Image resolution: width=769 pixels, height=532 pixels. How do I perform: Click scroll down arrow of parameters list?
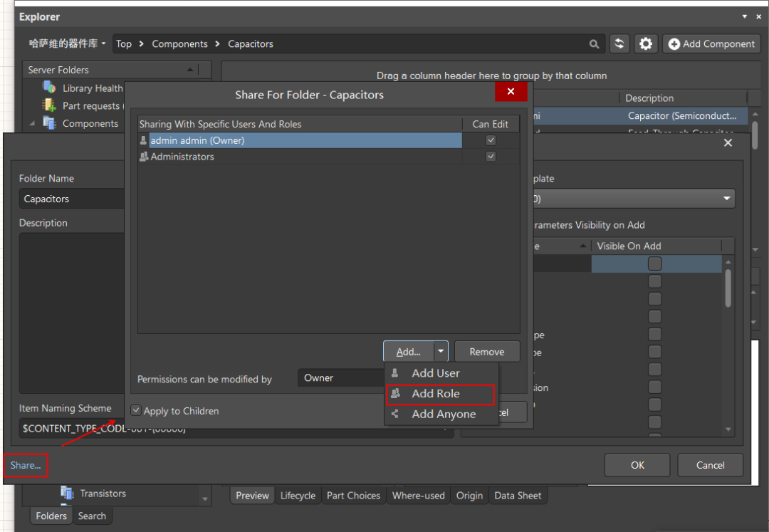pos(728,429)
